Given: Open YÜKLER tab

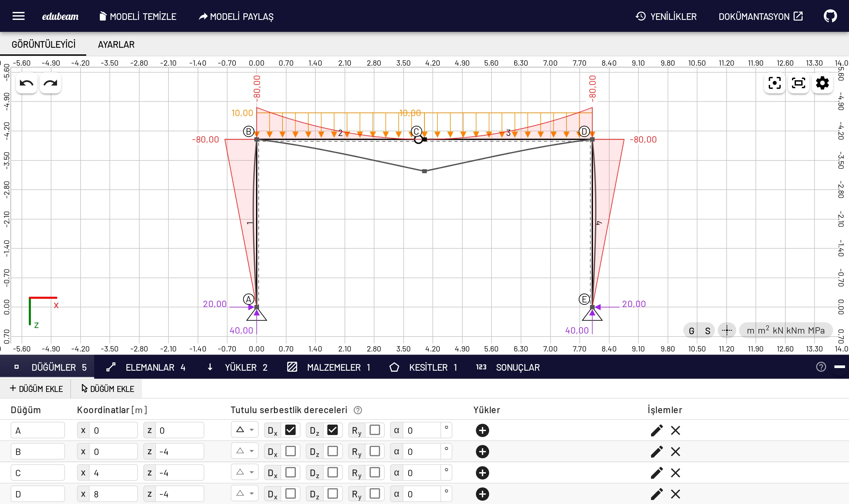Looking at the screenshot, I should [x=237, y=367].
